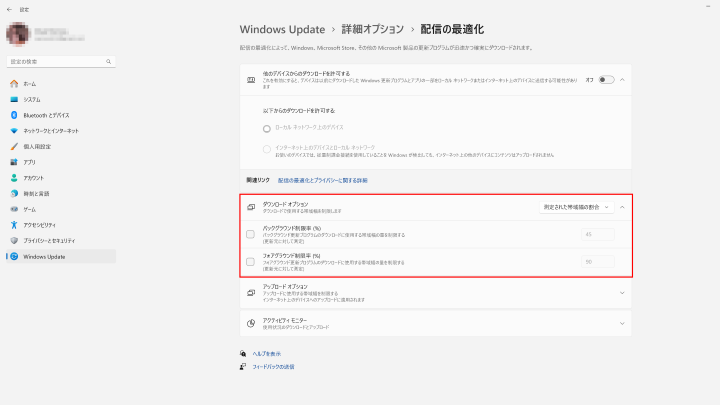Enable バックグラウンド制限率 checkbox
Image resolution: width=720 pixels, height=405 pixels.
coord(250,234)
